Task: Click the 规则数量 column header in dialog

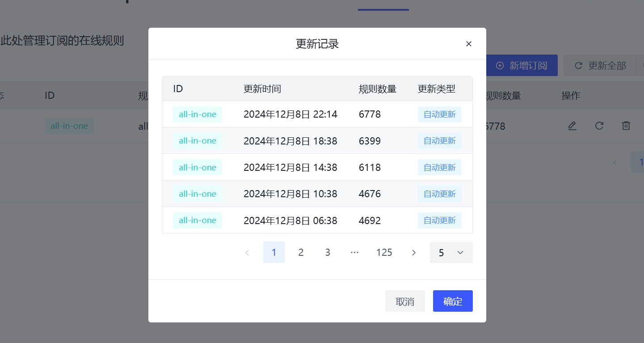Action: click(378, 89)
